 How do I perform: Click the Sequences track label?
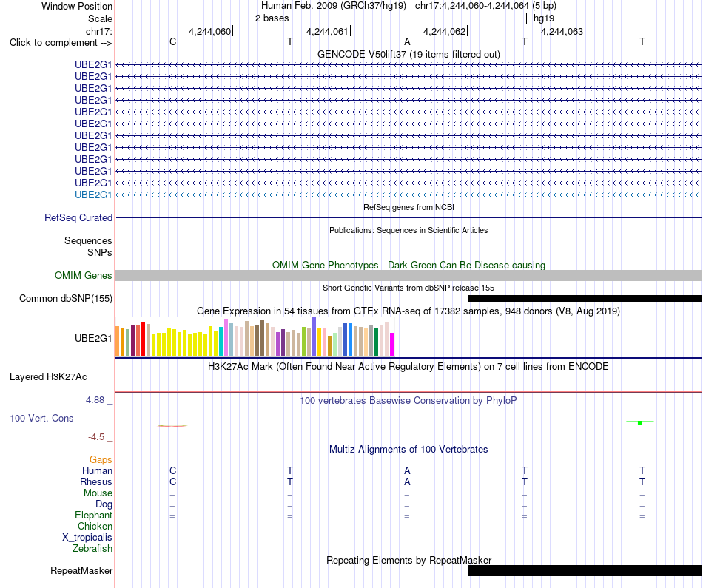pyautogui.click(x=88, y=240)
